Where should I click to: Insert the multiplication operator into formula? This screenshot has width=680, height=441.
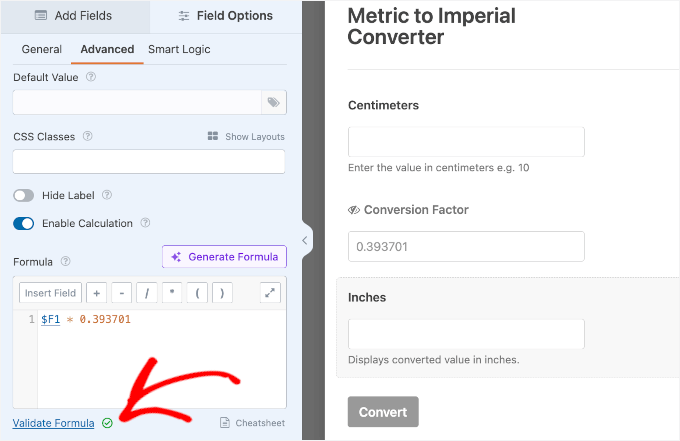coord(173,293)
